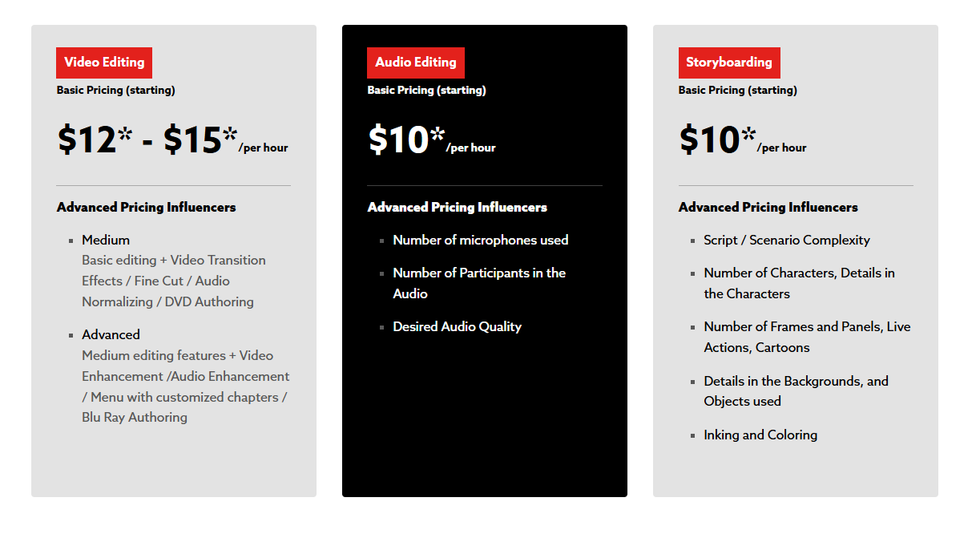The width and height of the screenshot is (980, 538).
Task: Select the Medium video editing item
Action: pyautogui.click(x=106, y=240)
